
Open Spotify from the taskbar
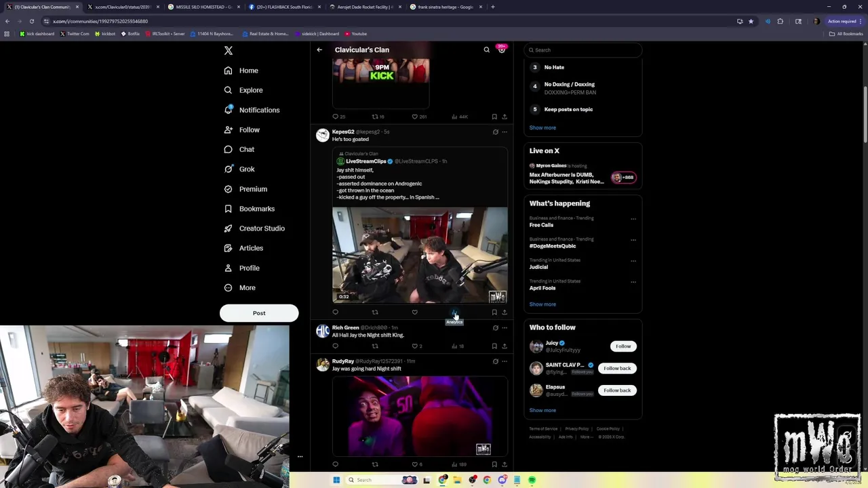pyautogui.click(x=532, y=480)
